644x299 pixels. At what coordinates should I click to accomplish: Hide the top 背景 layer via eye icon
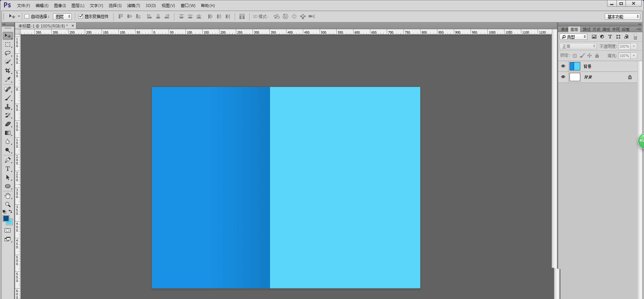coord(563,66)
